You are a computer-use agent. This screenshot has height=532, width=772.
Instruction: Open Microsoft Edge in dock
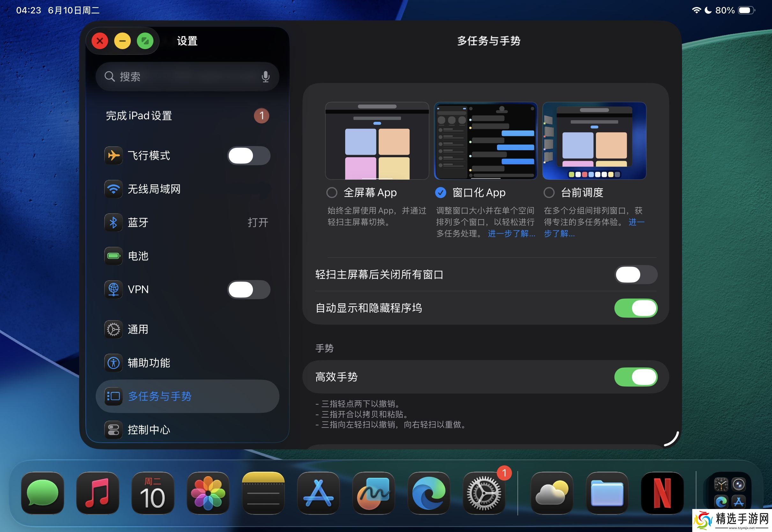[x=429, y=493]
